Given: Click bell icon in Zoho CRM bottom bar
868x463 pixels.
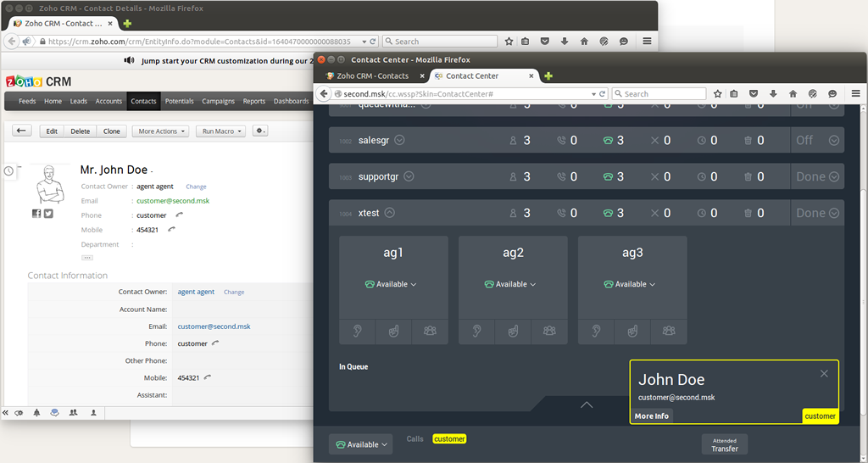Looking at the screenshot, I should [x=36, y=413].
